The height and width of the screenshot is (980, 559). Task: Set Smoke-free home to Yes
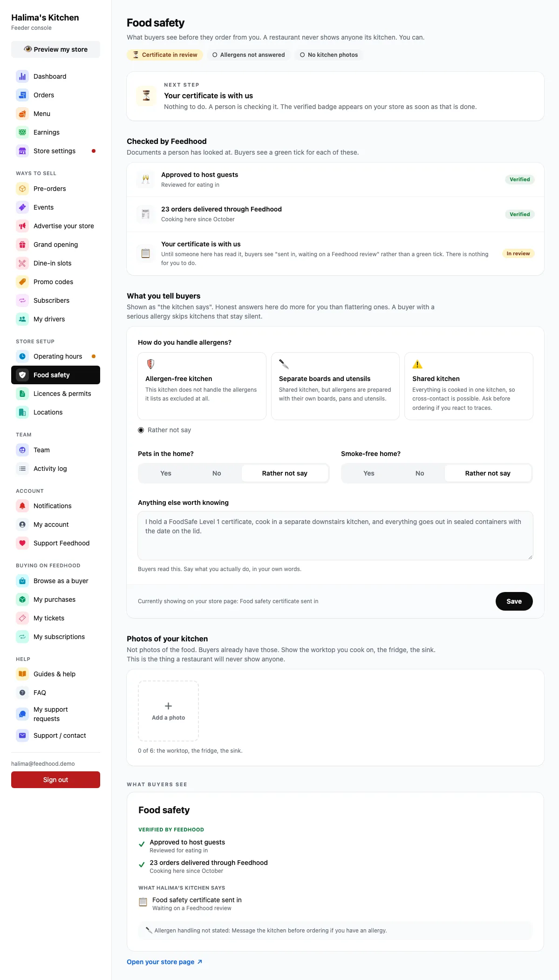369,473
